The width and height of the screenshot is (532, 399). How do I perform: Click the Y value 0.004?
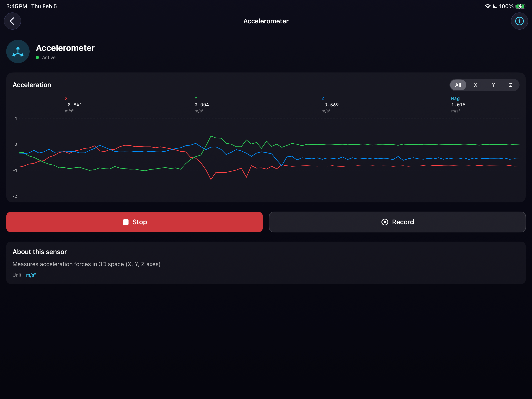[x=202, y=105]
